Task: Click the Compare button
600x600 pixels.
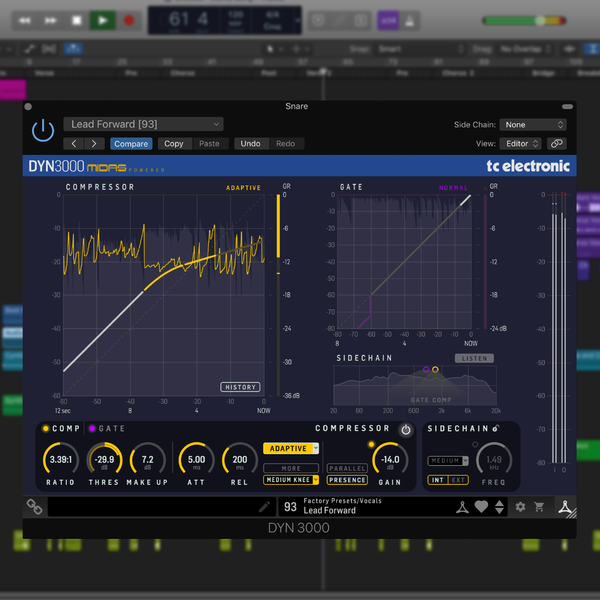Action: 131,144
